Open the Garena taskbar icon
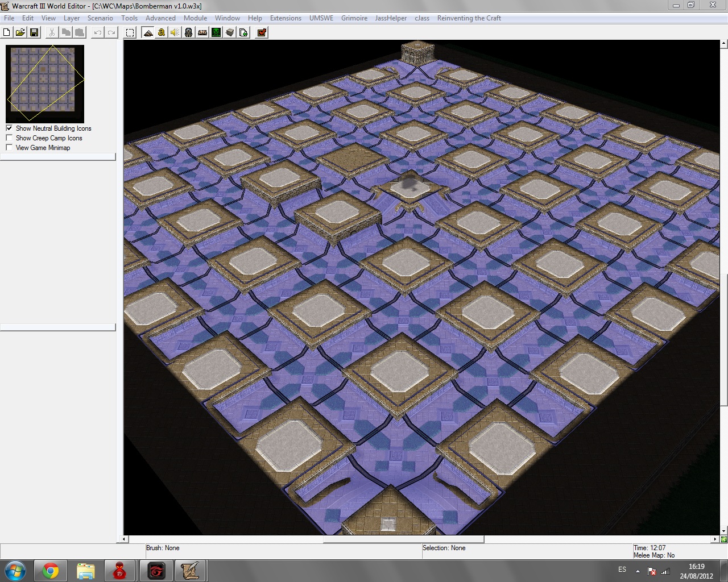Screen dimensions: 728x582 (156, 571)
